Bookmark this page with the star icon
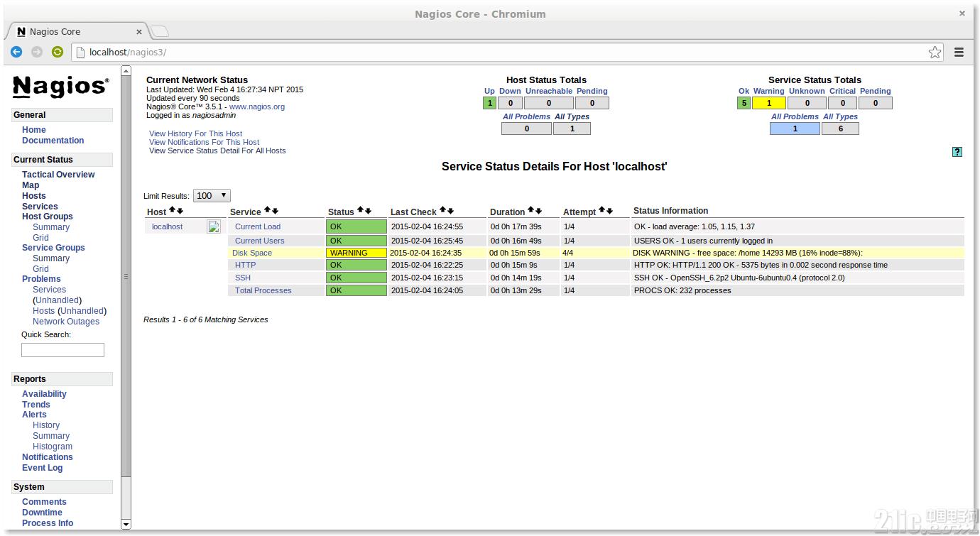This screenshot has width=980, height=536. (935, 52)
